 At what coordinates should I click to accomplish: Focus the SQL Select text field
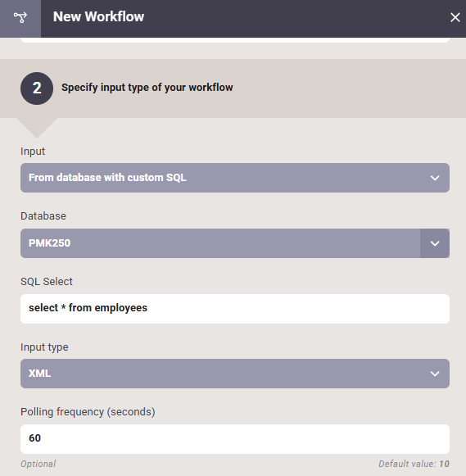point(235,308)
